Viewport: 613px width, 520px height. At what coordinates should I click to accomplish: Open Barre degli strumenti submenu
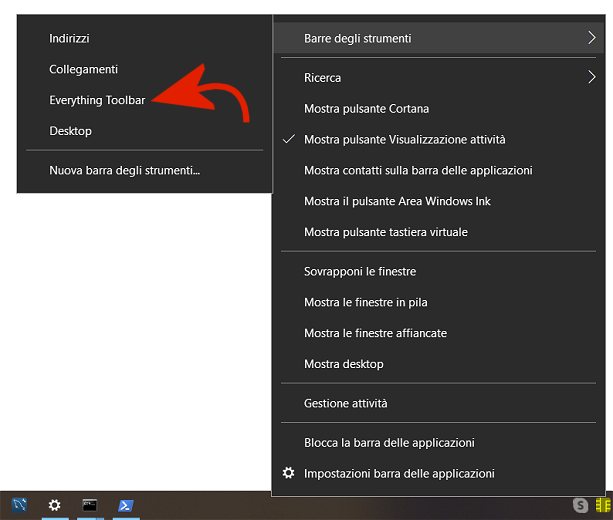pyautogui.click(x=438, y=38)
